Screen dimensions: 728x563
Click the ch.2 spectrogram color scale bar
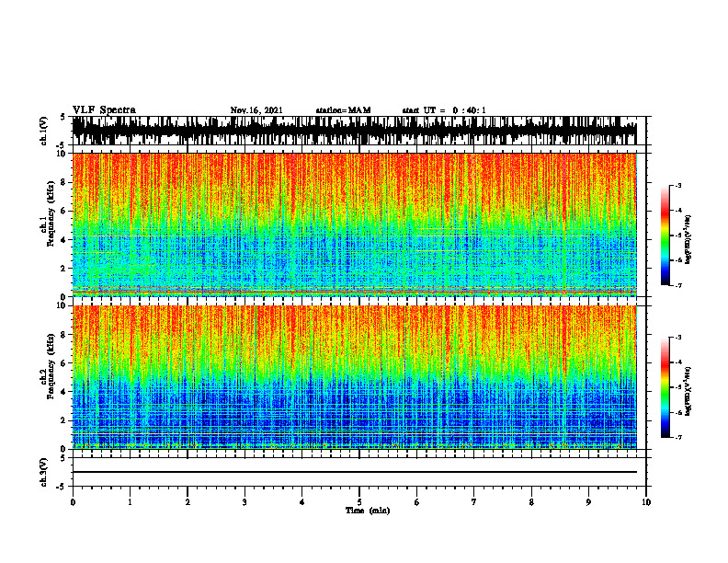(x=665, y=387)
